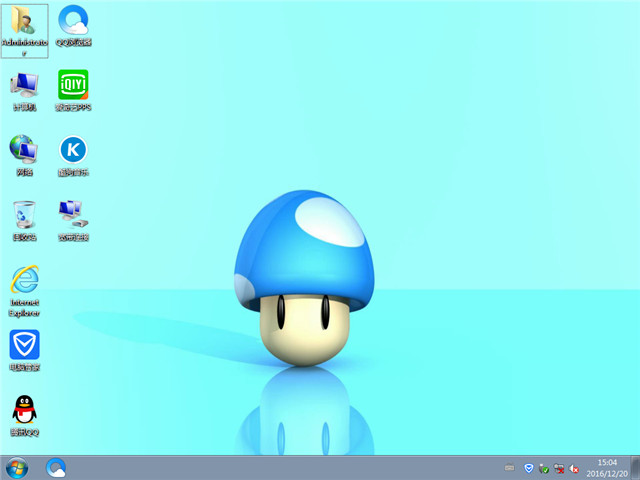Screen dimensions: 640x480
Task: Select the Network globe desktop icon
Action: [24, 156]
